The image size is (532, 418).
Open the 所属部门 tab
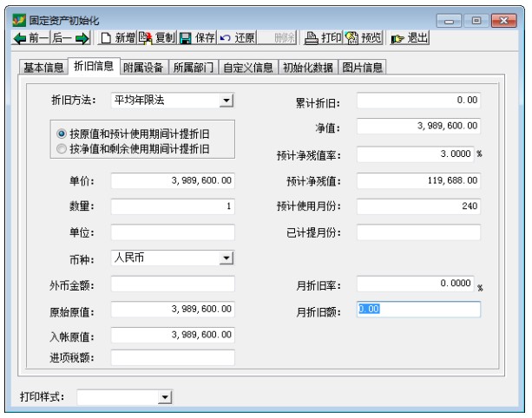[194, 67]
